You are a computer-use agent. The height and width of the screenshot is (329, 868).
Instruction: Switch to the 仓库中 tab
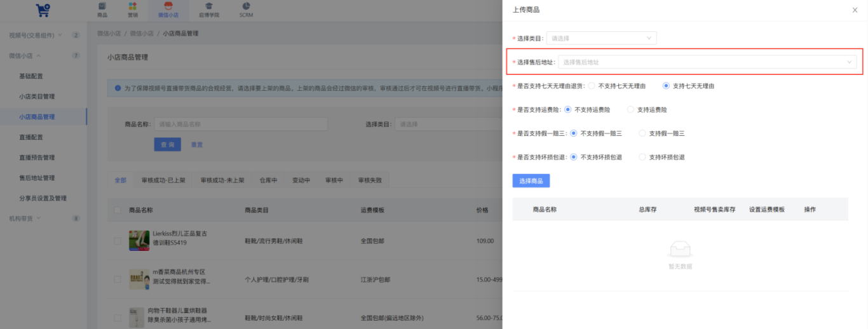(268, 180)
